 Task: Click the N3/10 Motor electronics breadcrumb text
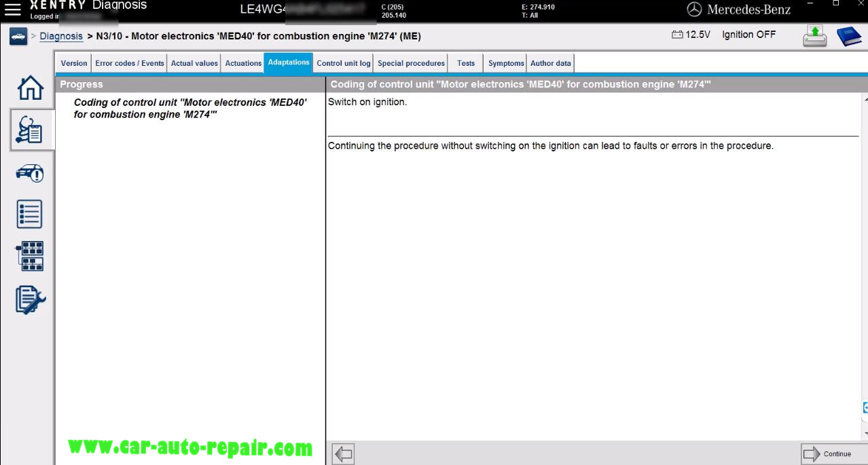[x=259, y=36]
